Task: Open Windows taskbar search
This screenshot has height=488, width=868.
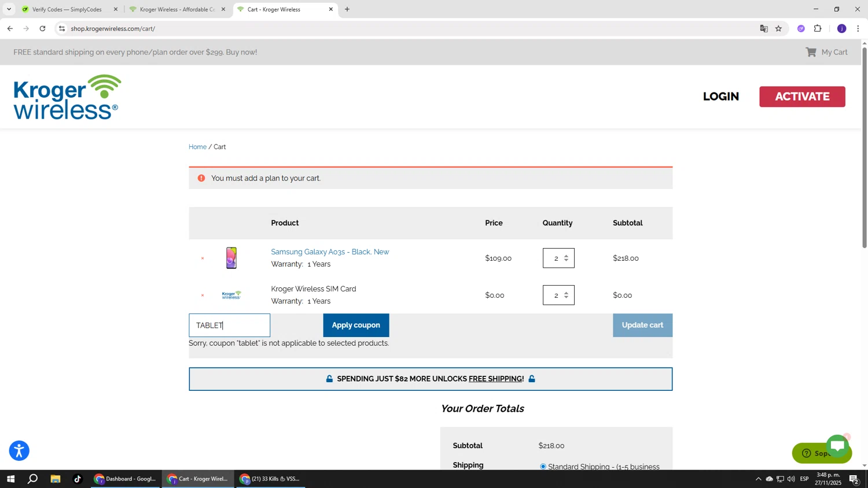Action: tap(33, 479)
